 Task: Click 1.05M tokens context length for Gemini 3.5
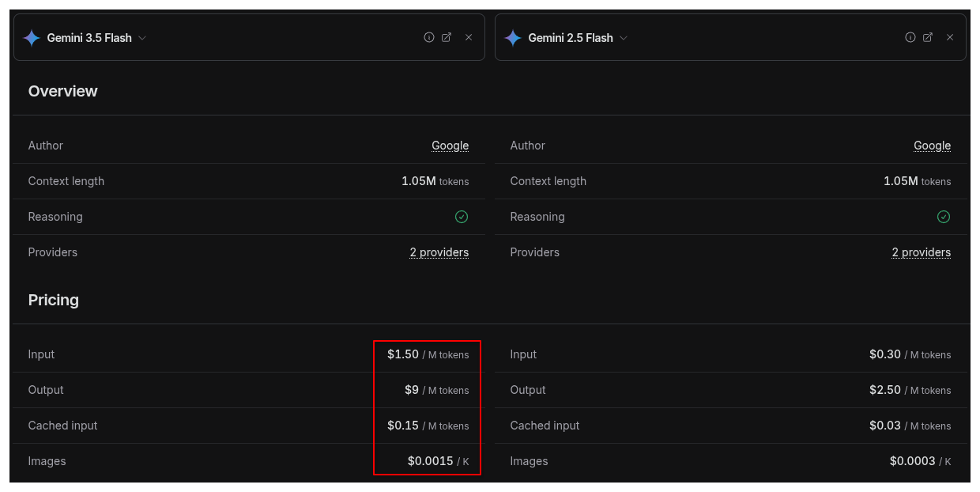click(x=435, y=181)
